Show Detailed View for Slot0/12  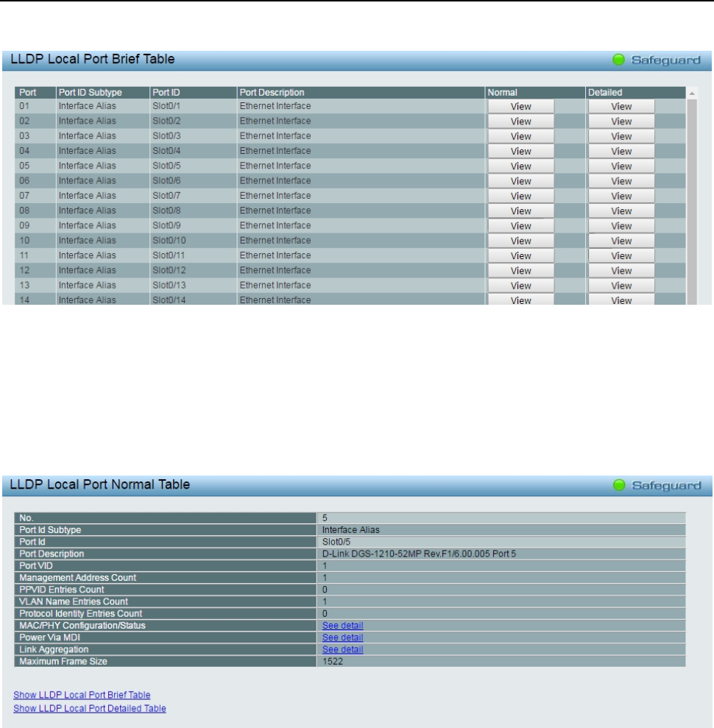(621, 270)
